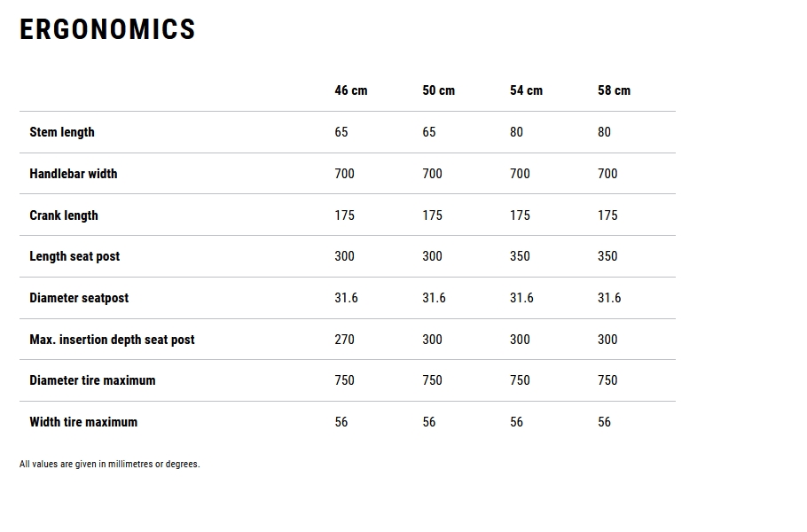This screenshot has width=807, height=532.
Task: Click the Diameter seatpost row label
Action: tap(79, 298)
